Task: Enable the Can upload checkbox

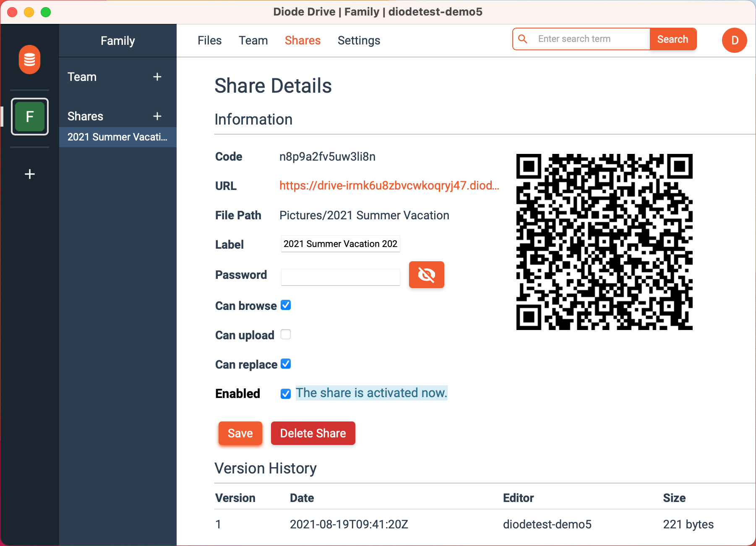Action: coord(286,335)
